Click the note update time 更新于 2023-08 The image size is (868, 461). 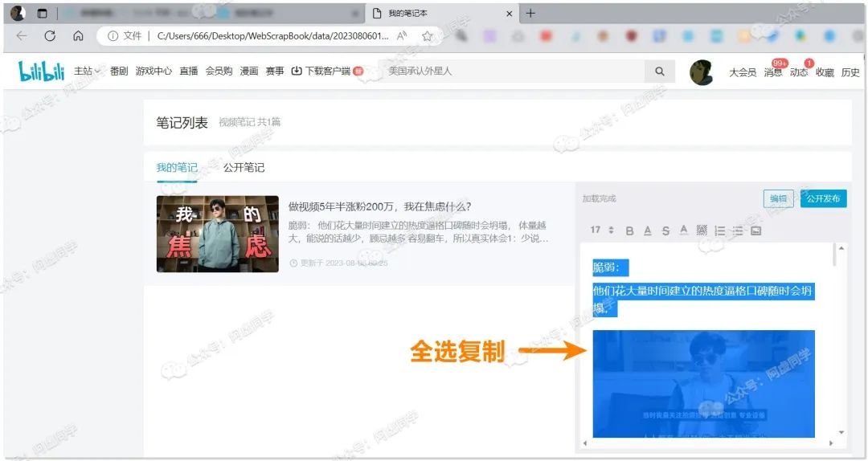click(x=339, y=263)
